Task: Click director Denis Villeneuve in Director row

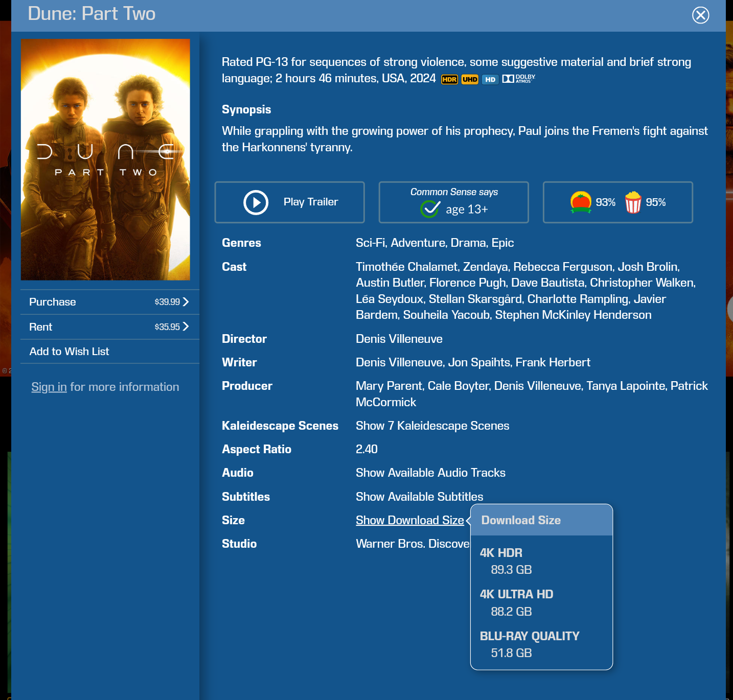Action: click(x=399, y=339)
